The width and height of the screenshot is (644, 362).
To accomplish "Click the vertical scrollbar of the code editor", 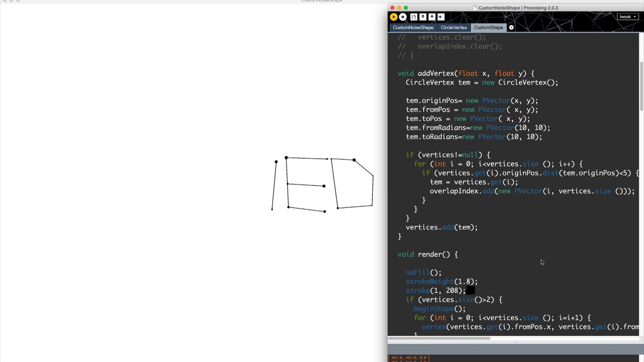I will tap(642, 86).
